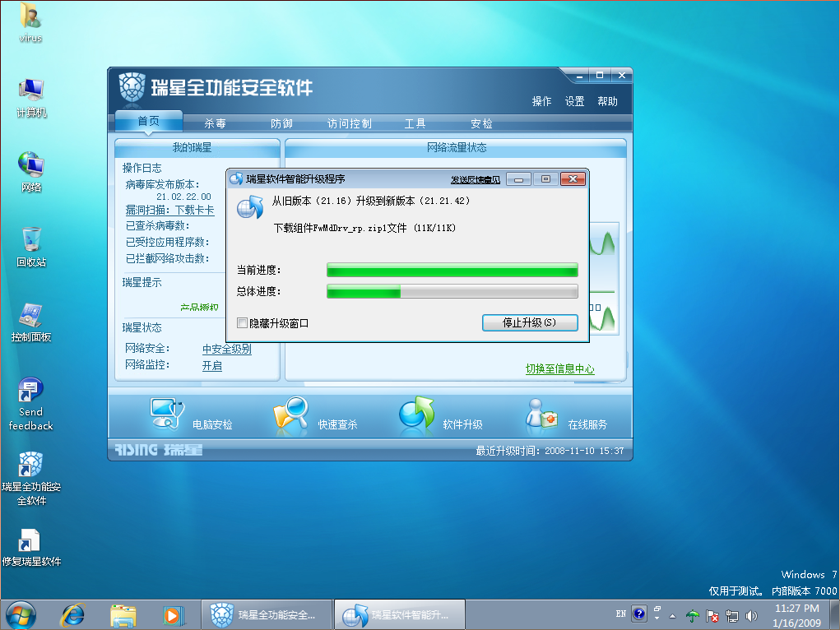
Task: Open the 操作 menu
Action: click(541, 101)
